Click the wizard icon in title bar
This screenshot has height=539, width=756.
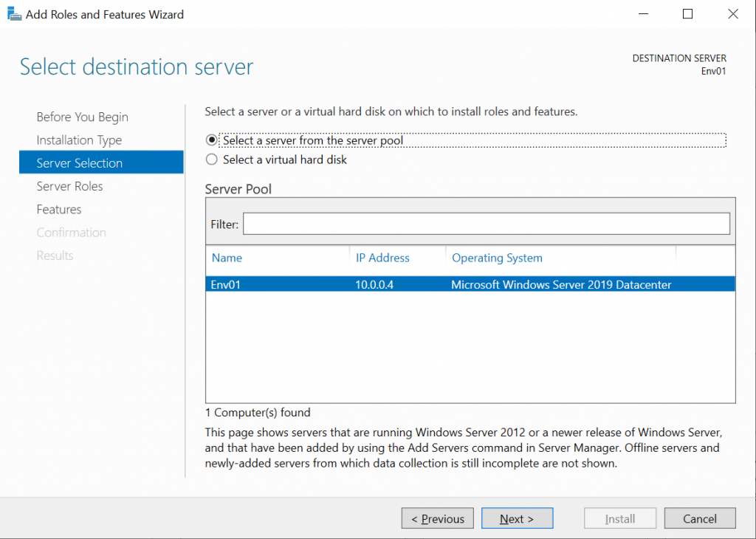click(x=14, y=14)
